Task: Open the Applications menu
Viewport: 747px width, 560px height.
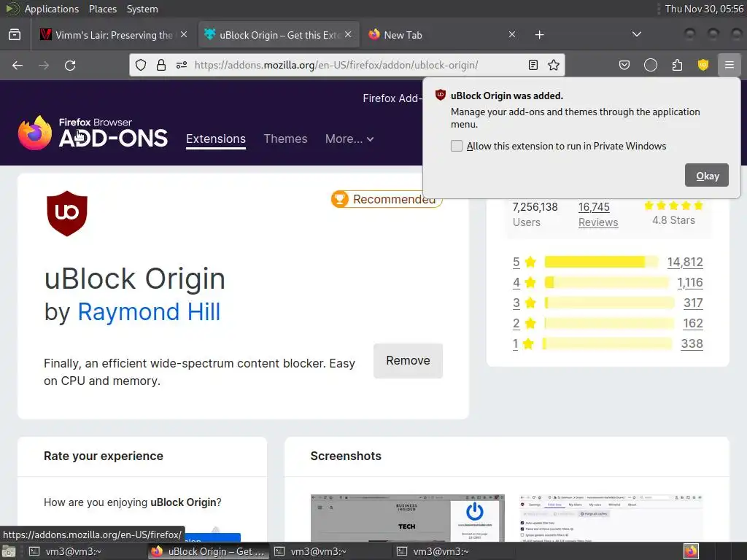Action: coord(52,9)
